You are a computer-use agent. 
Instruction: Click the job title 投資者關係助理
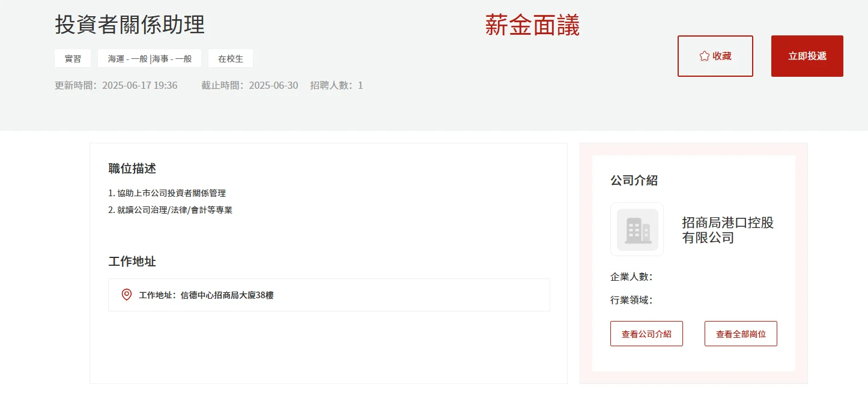130,25
